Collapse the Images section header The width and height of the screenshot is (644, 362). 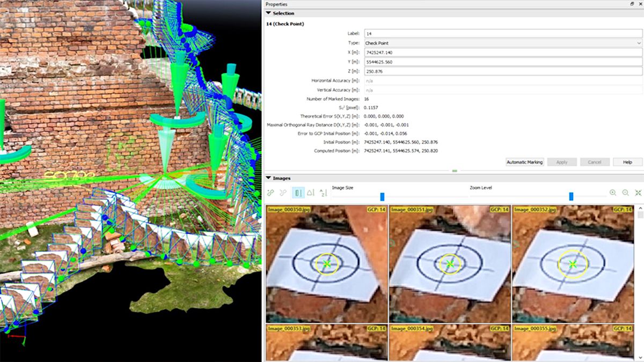coord(268,177)
